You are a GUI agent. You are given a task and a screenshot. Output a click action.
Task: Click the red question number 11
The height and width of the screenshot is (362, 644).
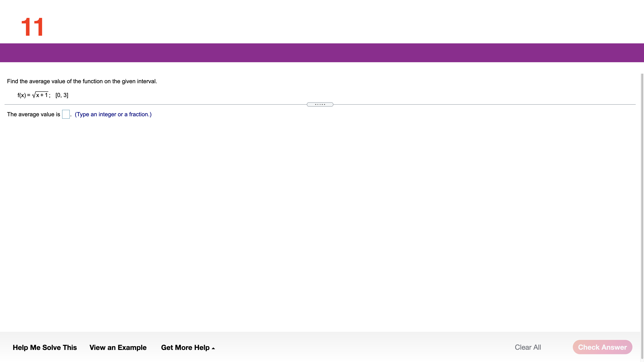32,27
